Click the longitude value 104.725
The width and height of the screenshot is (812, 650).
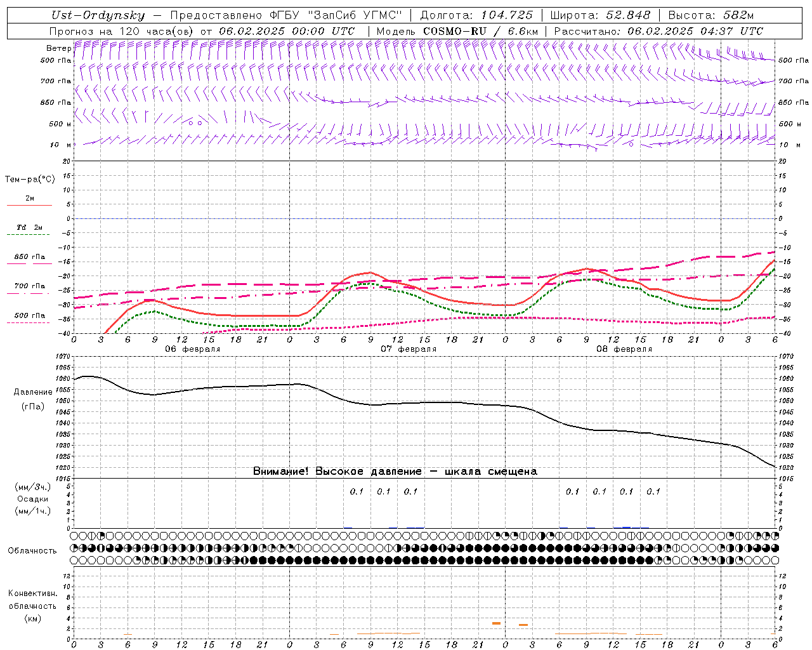pos(507,16)
